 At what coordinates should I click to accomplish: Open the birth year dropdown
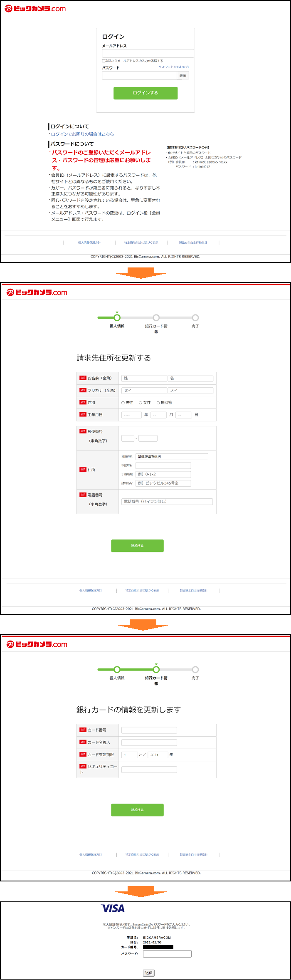coord(131,415)
